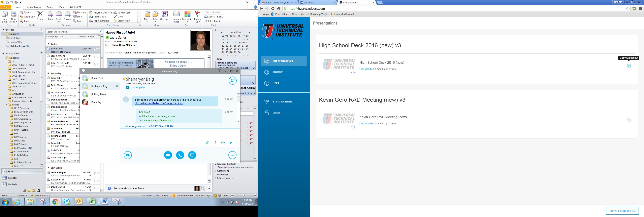Viewport: 644px width, 217px height.
Task: Click the Delete icon in Outlook ribbon
Action: point(40,16)
